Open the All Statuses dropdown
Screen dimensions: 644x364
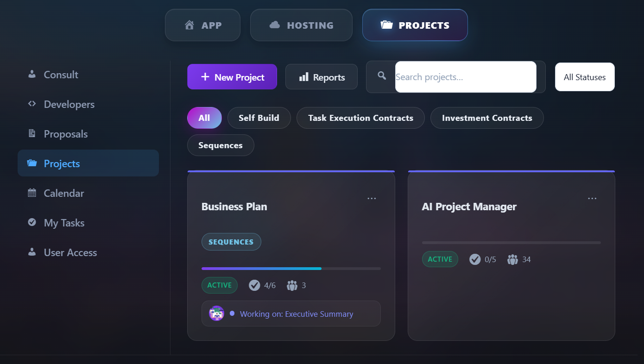click(x=585, y=77)
